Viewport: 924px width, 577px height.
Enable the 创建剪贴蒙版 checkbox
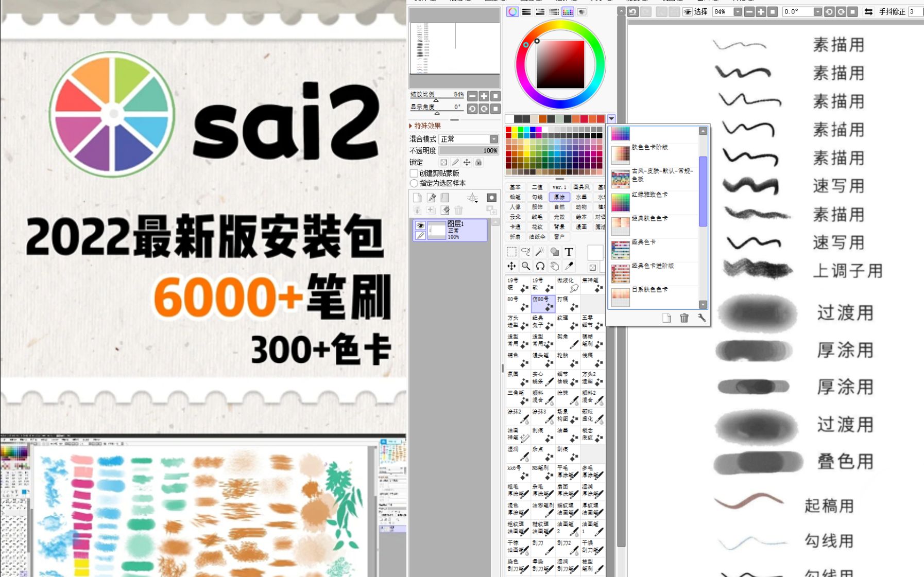(x=414, y=174)
